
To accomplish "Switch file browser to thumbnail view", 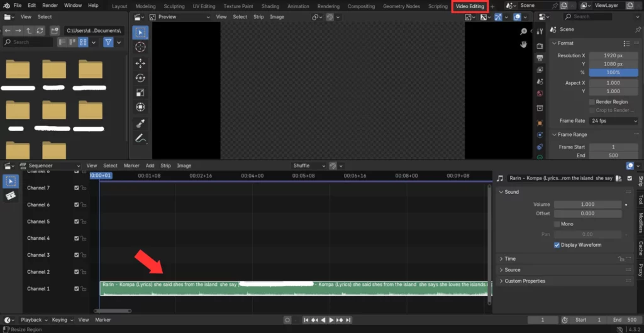I will [x=84, y=42].
